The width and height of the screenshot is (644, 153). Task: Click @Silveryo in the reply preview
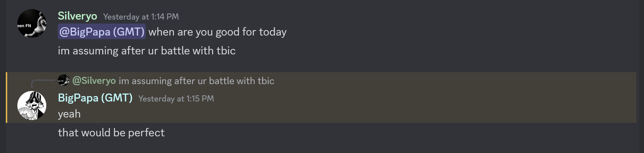[x=94, y=81]
